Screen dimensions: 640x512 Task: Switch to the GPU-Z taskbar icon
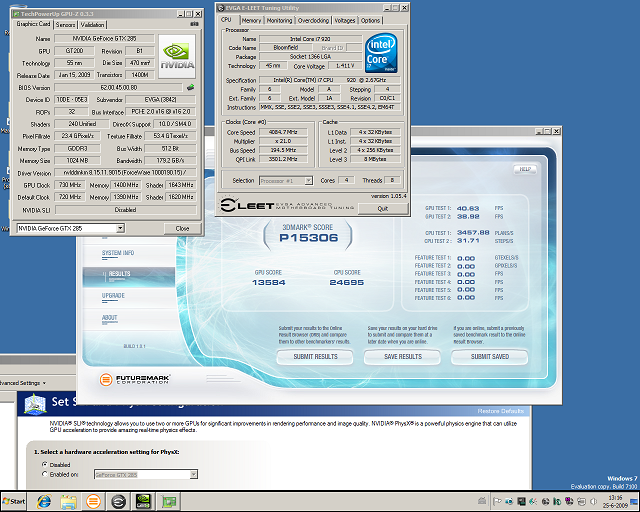pos(168,501)
